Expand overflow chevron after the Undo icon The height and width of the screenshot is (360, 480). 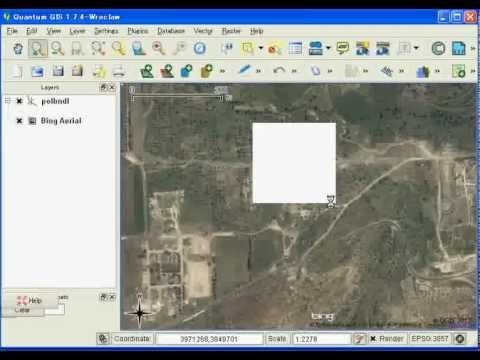294,71
